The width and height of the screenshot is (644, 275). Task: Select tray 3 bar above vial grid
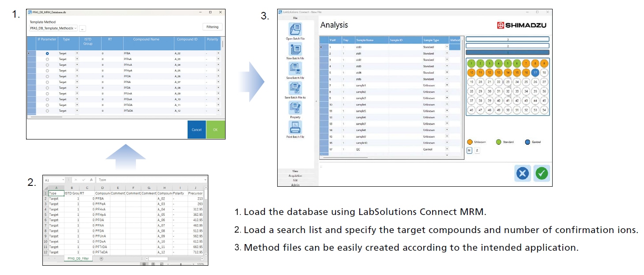point(508,39)
